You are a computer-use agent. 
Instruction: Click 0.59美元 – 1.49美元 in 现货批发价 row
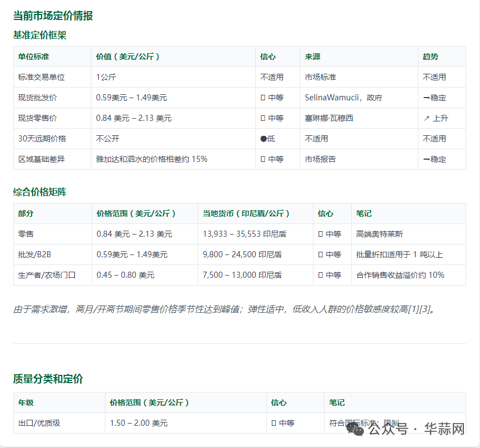click(x=132, y=98)
